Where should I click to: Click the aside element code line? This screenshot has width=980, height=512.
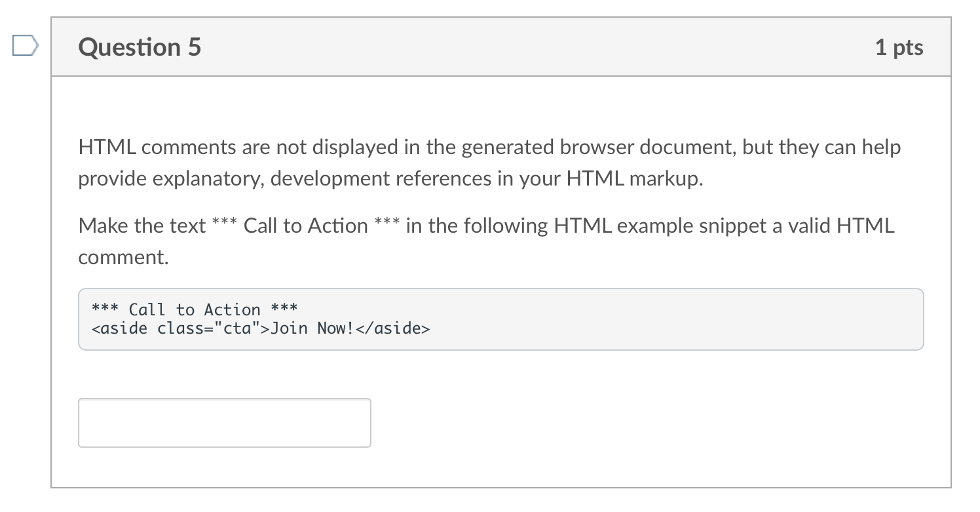coord(259,328)
